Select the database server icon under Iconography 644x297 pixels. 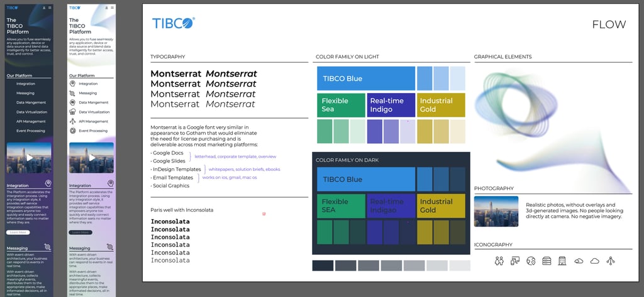click(547, 261)
